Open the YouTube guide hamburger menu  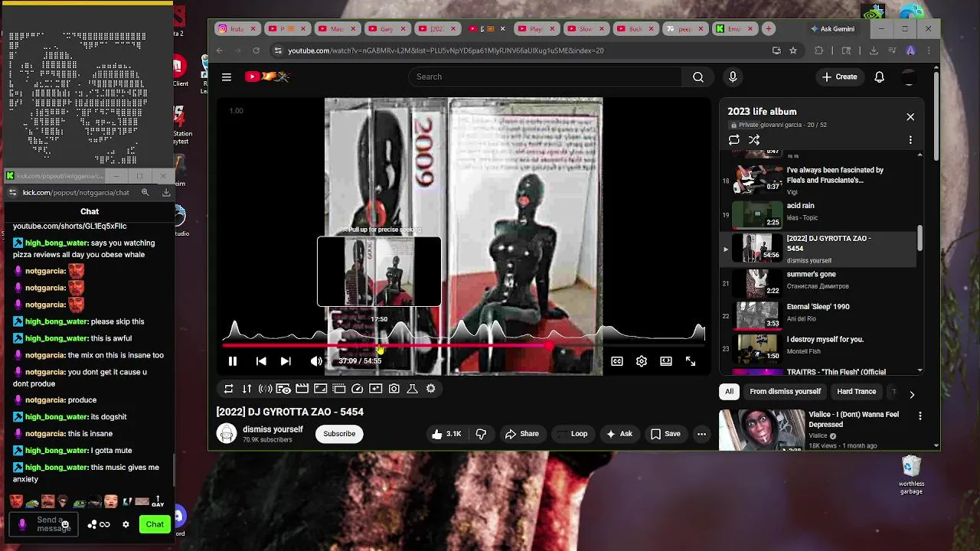(x=227, y=77)
